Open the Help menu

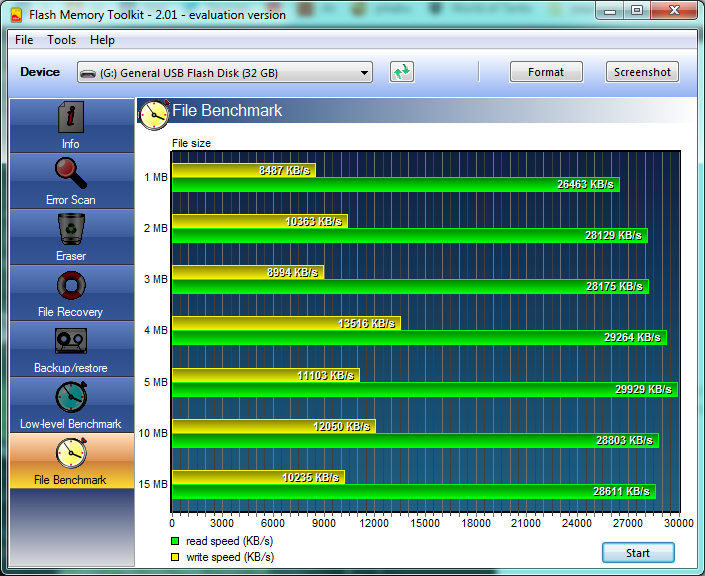point(102,40)
